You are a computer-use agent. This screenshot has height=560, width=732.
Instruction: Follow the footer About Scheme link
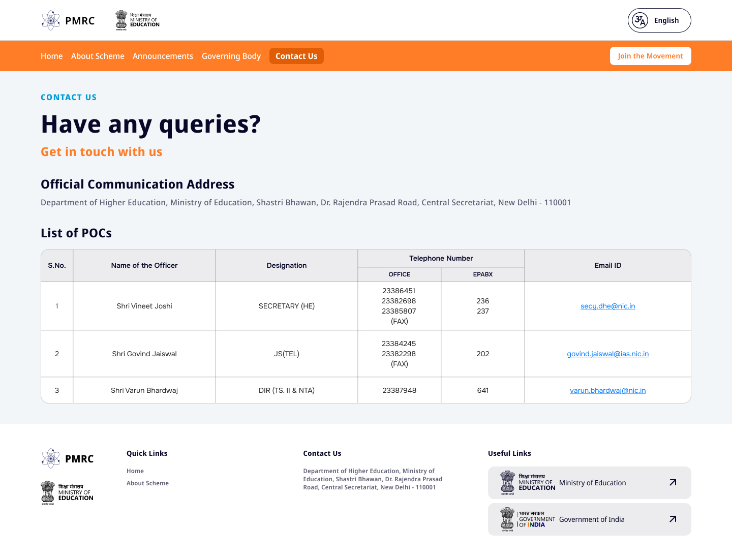(x=147, y=483)
